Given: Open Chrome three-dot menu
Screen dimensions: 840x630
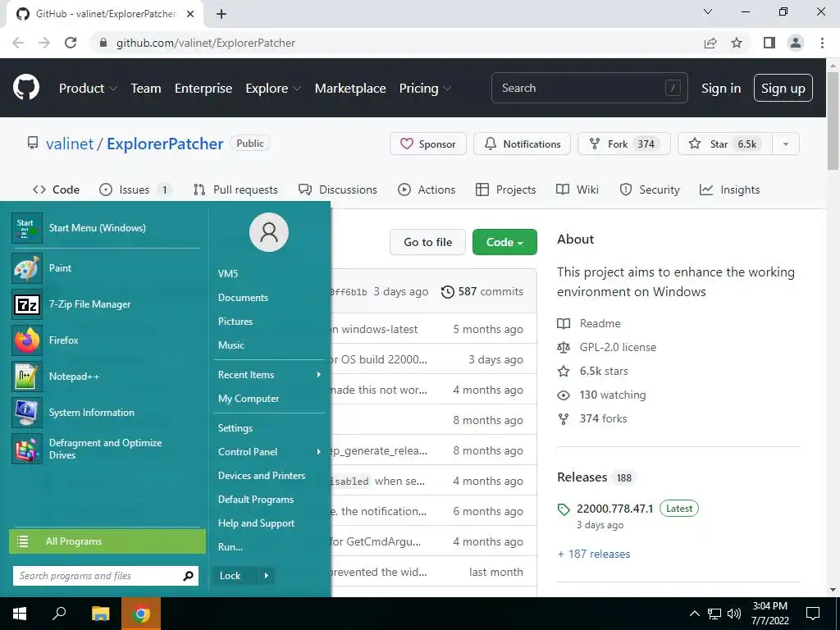Looking at the screenshot, I should click(x=822, y=43).
